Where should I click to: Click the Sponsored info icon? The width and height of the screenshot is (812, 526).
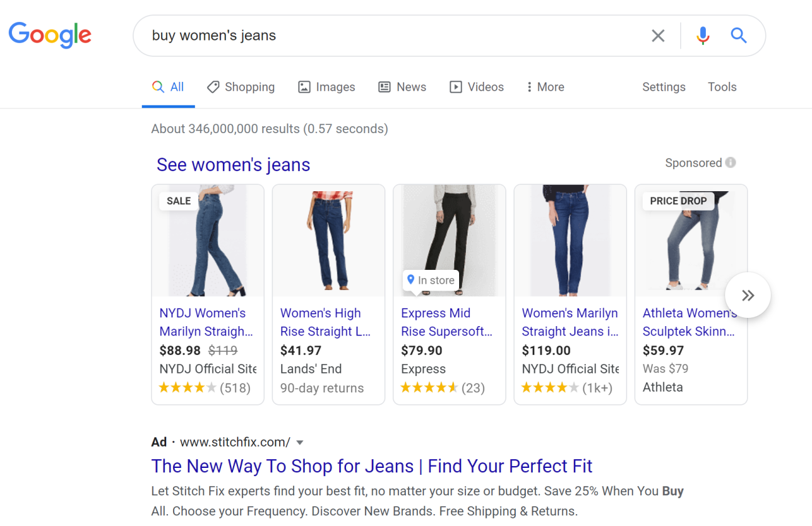731,162
